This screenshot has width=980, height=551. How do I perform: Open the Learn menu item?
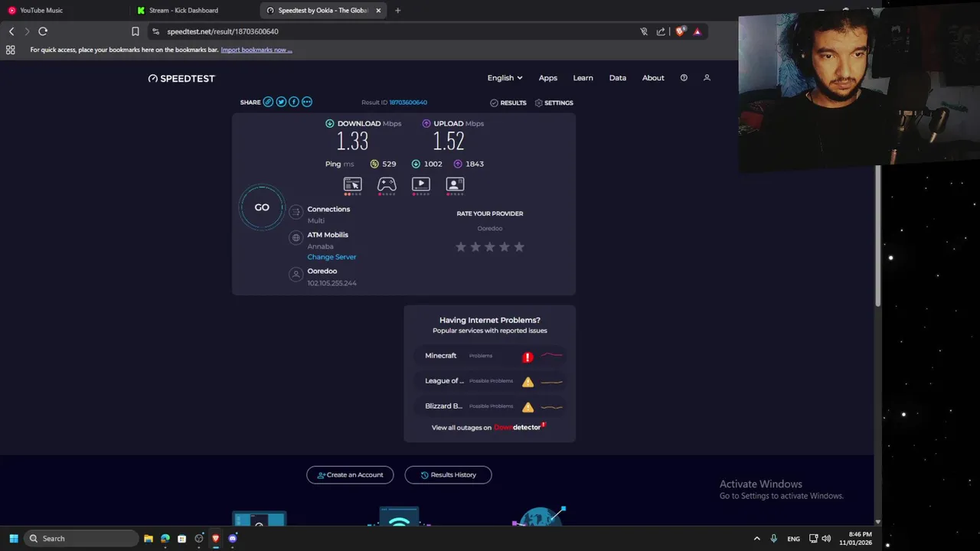coord(583,78)
